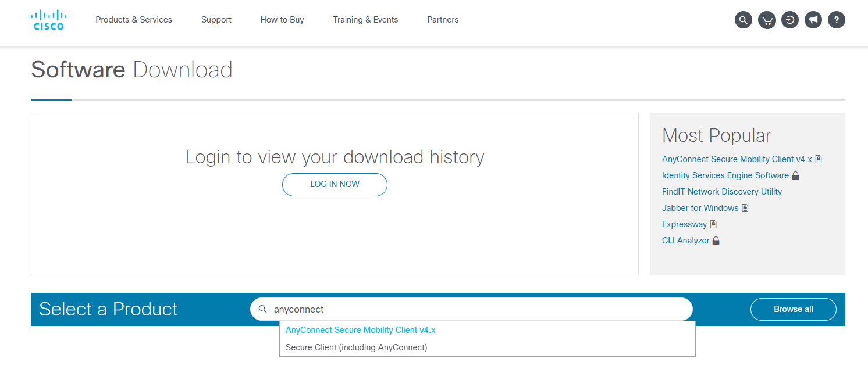
Task: Open the Support menu
Action: point(216,20)
